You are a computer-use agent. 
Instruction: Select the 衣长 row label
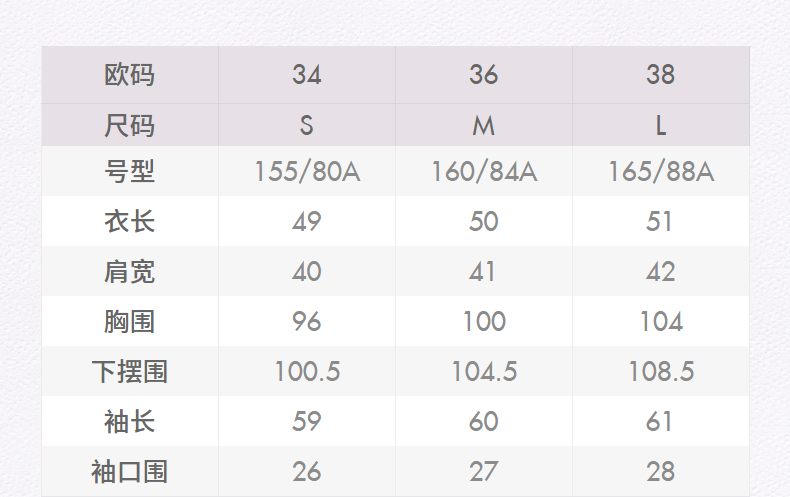coord(130,221)
